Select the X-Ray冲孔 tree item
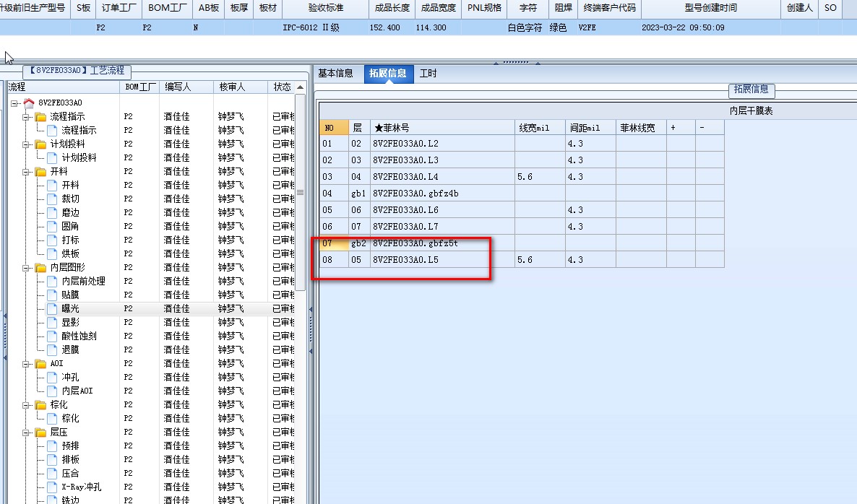Image resolution: width=857 pixels, height=504 pixels. [81, 487]
